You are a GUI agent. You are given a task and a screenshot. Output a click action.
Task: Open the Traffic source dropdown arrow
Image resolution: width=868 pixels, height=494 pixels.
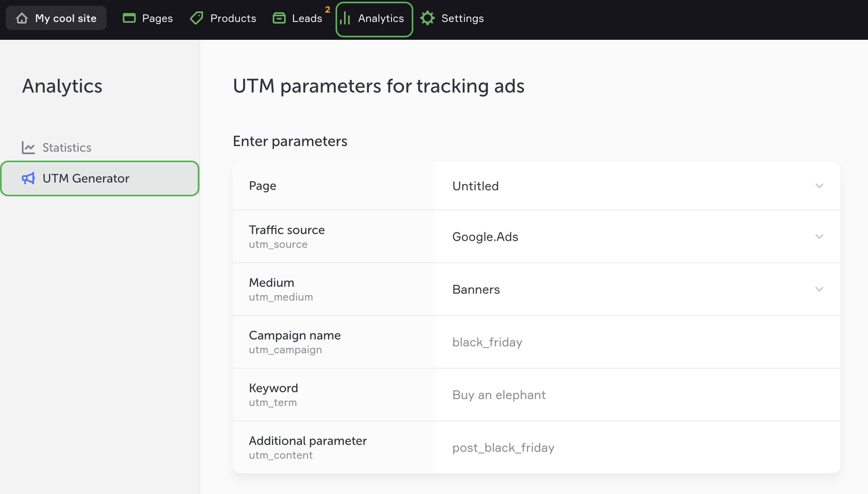tap(819, 237)
